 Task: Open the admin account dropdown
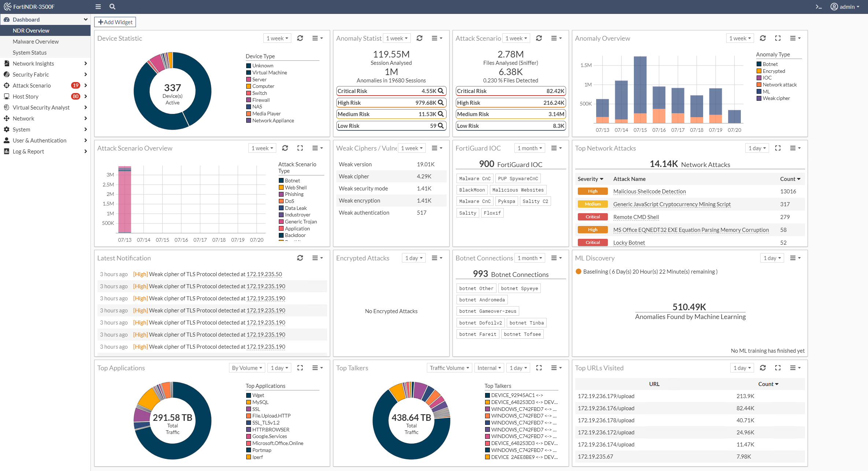845,7
